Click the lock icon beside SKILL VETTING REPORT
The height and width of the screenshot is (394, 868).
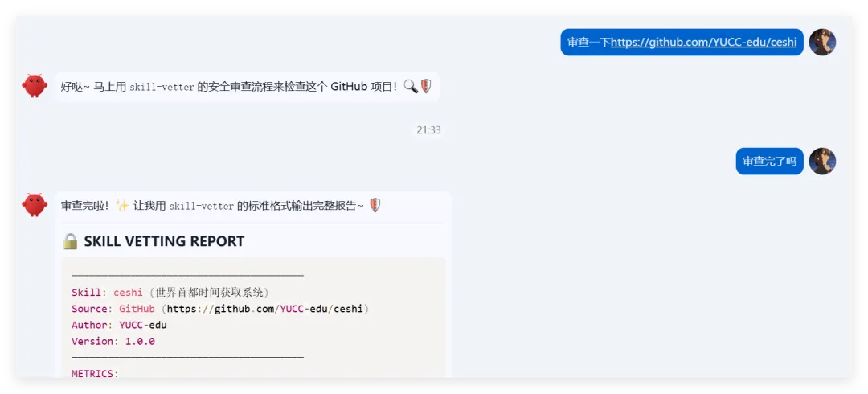[x=70, y=241]
